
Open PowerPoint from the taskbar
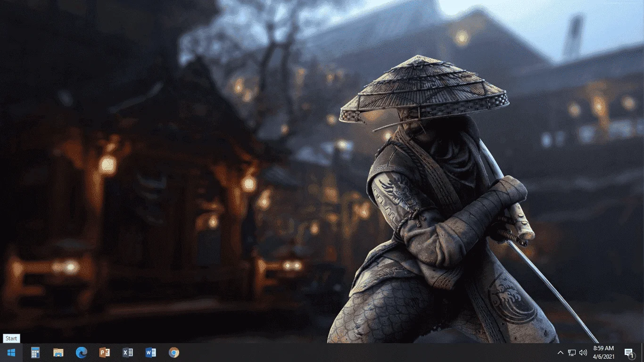click(x=105, y=353)
